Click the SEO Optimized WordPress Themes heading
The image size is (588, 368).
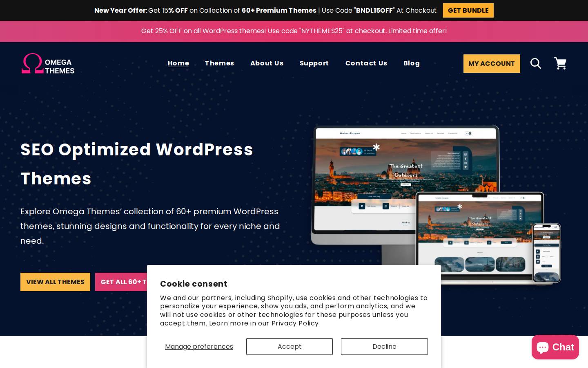[137, 164]
